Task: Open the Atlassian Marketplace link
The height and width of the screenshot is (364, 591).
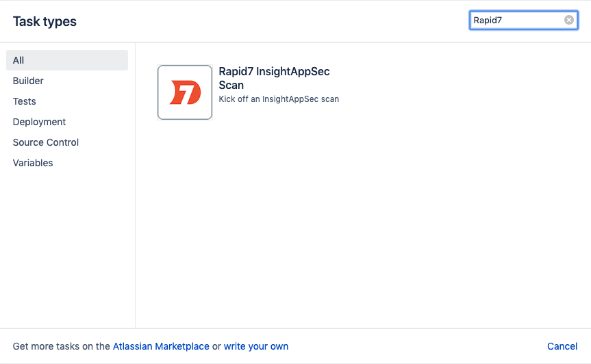Action: (161, 346)
